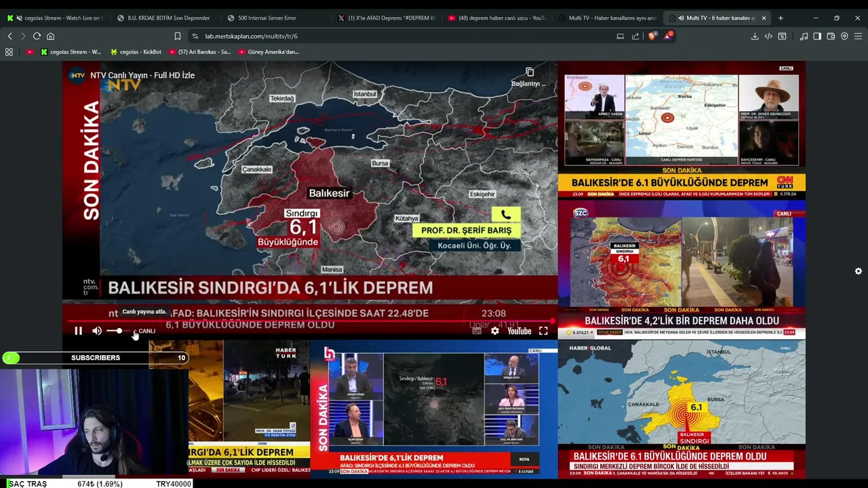Viewport: 868px width, 488px height.
Task: Open Brave VPN shield icon
Action: click(x=844, y=36)
